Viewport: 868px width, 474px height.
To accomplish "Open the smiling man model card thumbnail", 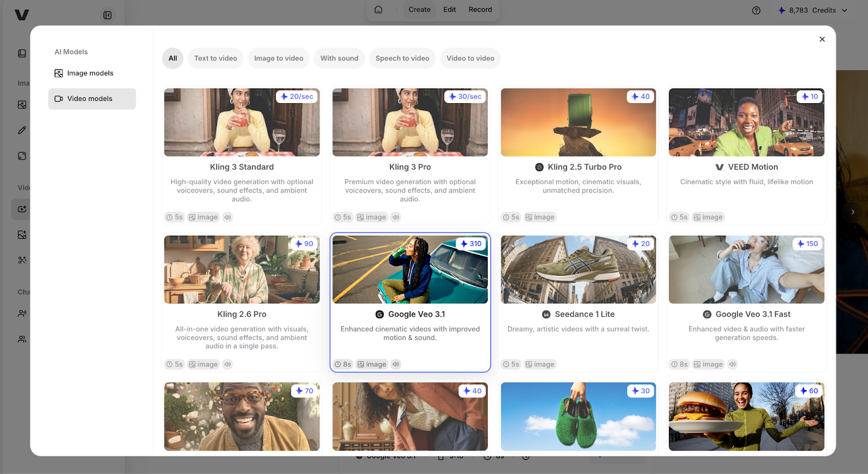I will point(242,417).
